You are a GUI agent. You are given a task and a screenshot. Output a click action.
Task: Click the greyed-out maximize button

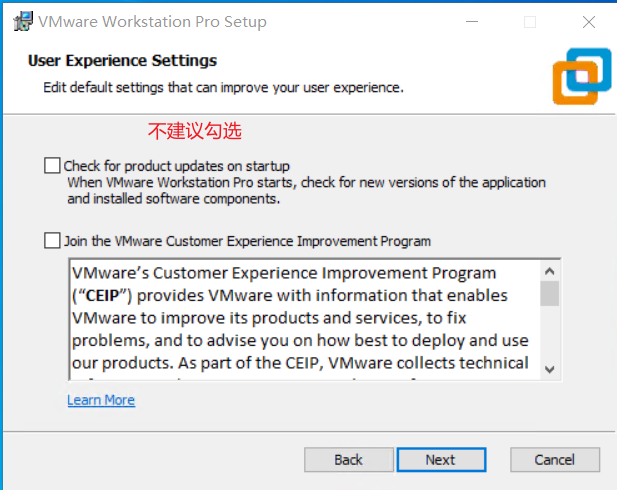tap(530, 21)
